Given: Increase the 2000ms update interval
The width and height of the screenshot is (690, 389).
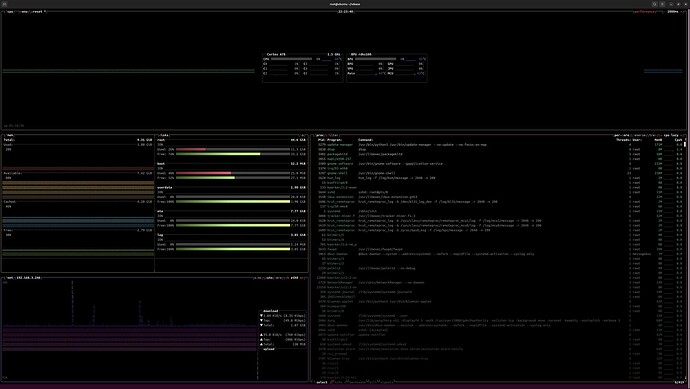Looking at the screenshot, I should pyautogui.click(x=683, y=11).
